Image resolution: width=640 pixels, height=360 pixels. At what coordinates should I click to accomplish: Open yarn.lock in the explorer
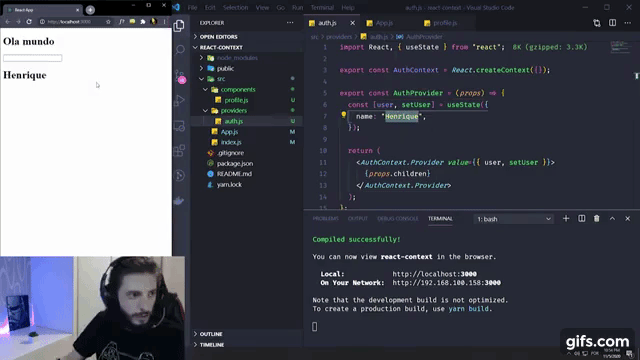click(x=247, y=184)
